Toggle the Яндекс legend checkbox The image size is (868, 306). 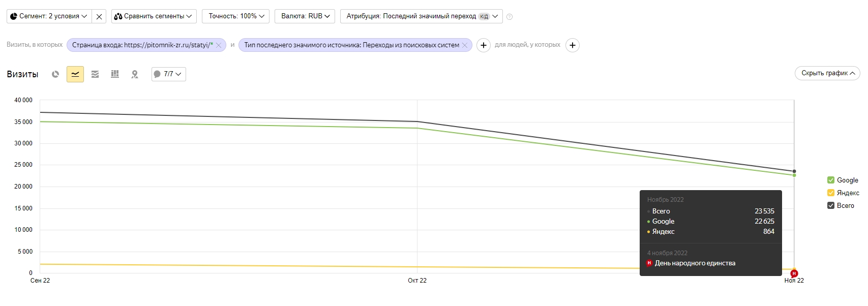point(831,193)
